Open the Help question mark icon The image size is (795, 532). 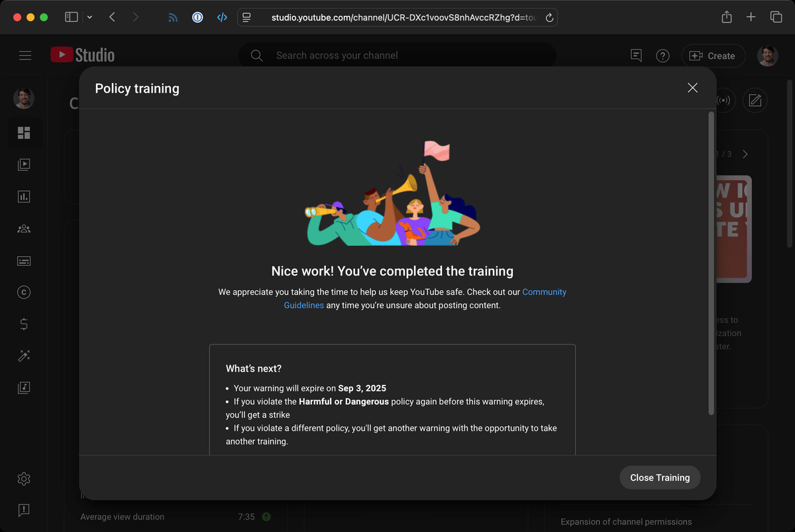[x=662, y=56]
